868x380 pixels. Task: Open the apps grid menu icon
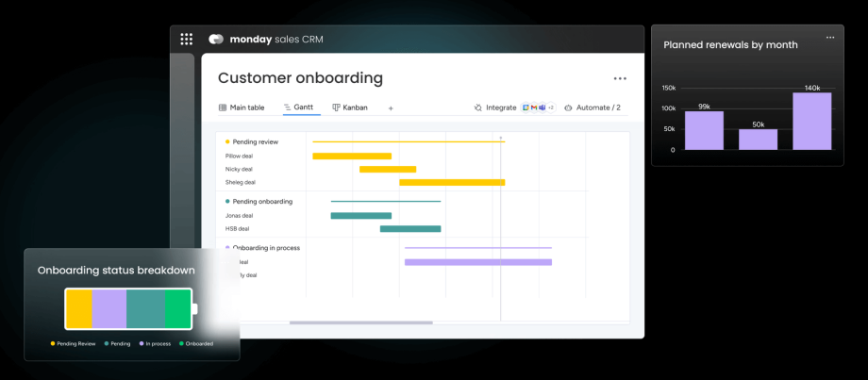coord(186,39)
